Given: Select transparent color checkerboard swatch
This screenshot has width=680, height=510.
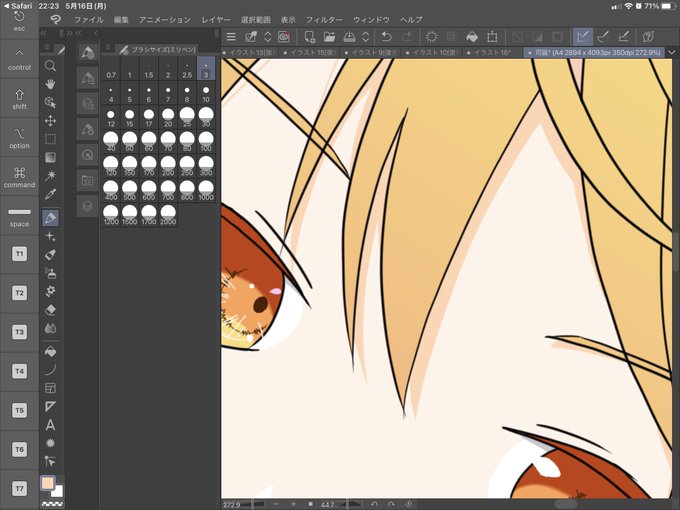Looking at the screenshot, I should point(52,504).
